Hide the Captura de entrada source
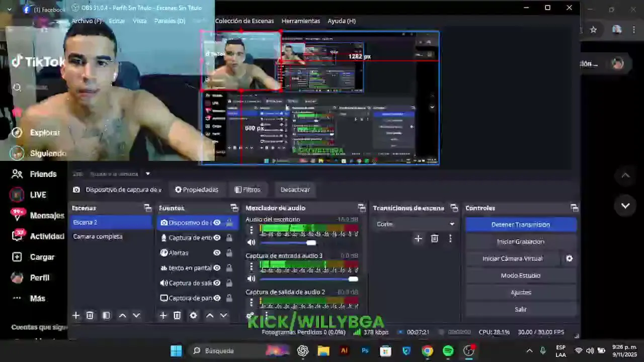Image resolution: width=644 pixels, height=362 pixels. (217, 238)
